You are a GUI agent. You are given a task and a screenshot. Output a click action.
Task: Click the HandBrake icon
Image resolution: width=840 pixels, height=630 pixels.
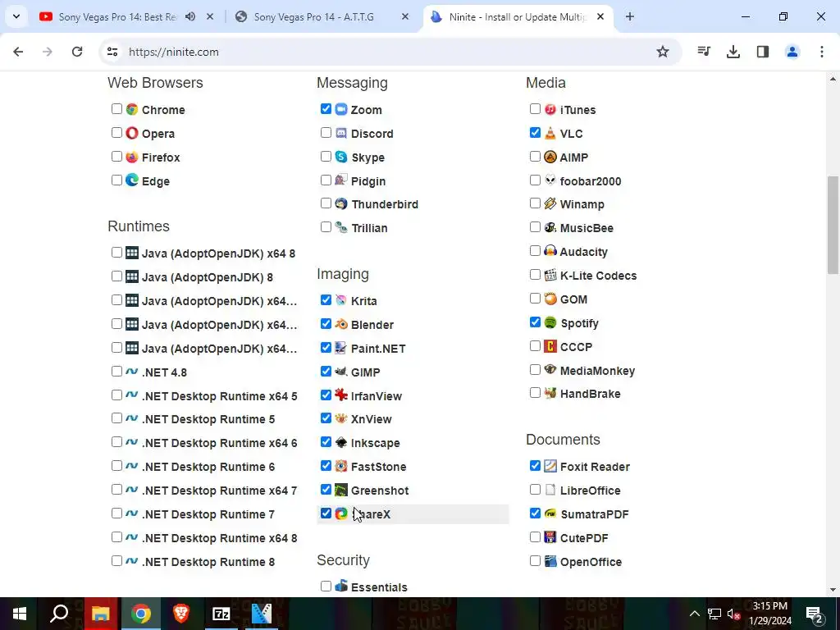550,393
